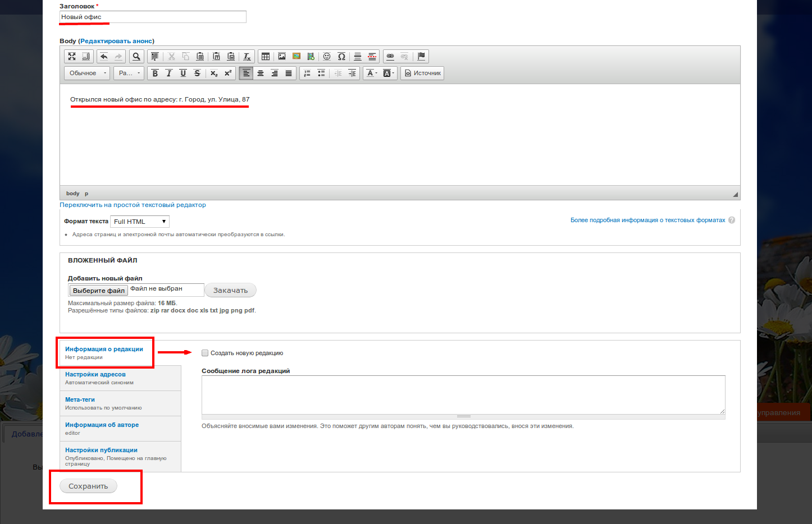Toggle strikethrough formatting
This screenshot has height=524, width=812.
point(197,73)
